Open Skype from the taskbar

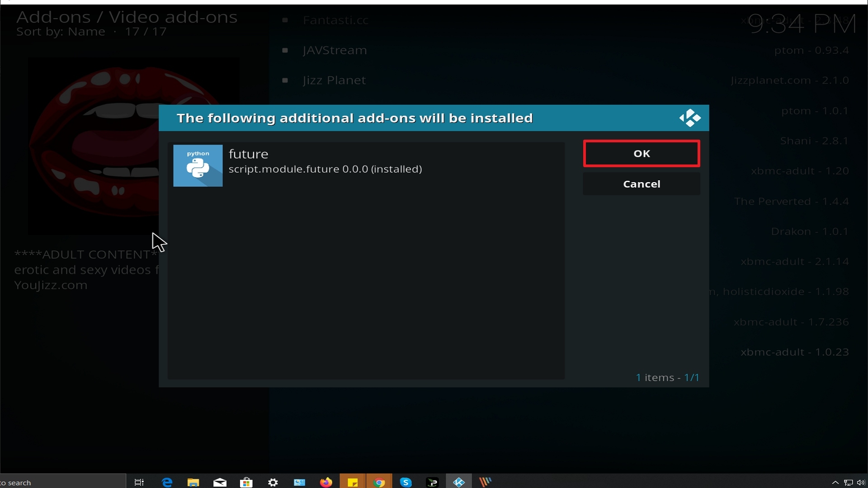(x=406, y=482)
